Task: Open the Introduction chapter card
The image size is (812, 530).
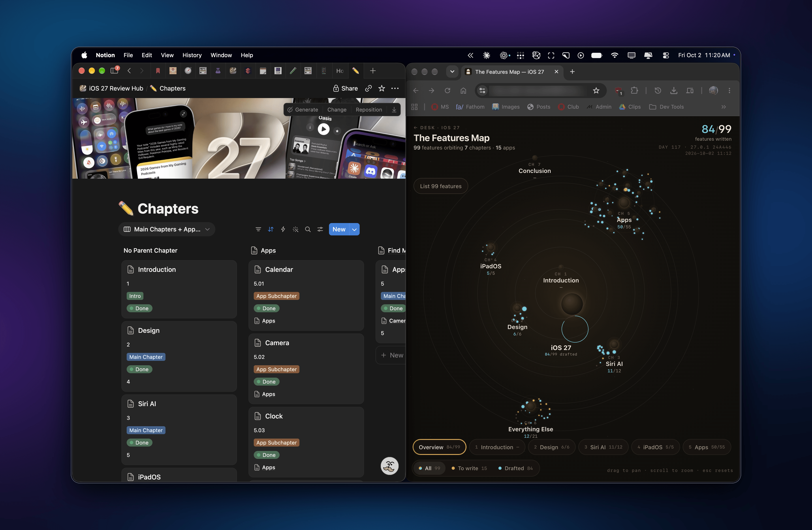Action: coord(179,289)
